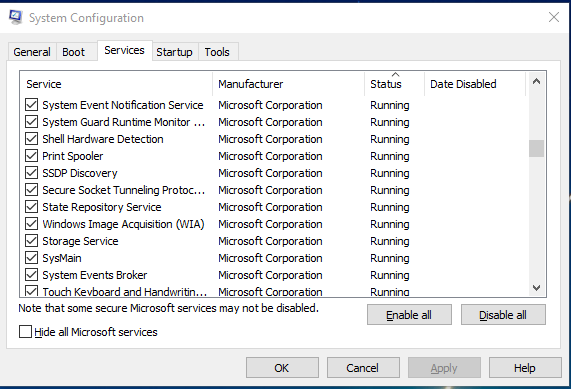
Task: Click the Disable all button
Action: (503, 315)
